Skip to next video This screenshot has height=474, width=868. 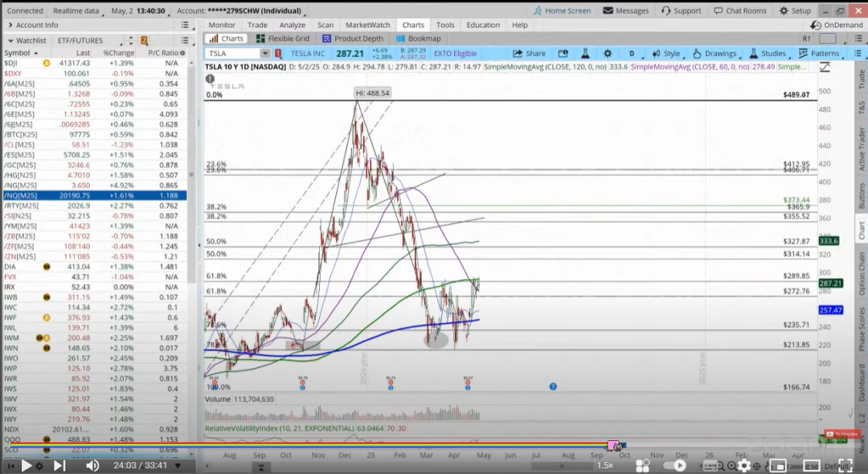click(x=59, y=466)
